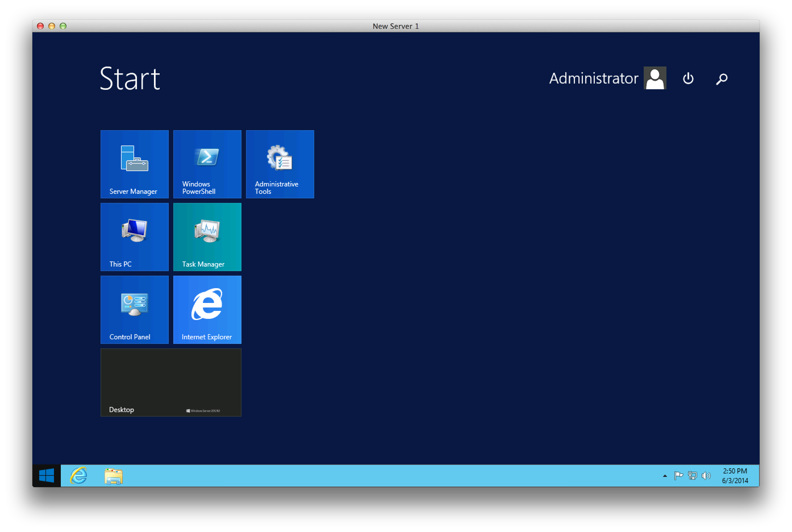Open the Control Panel tile
The image size is (792, 532).
[134, 309]
